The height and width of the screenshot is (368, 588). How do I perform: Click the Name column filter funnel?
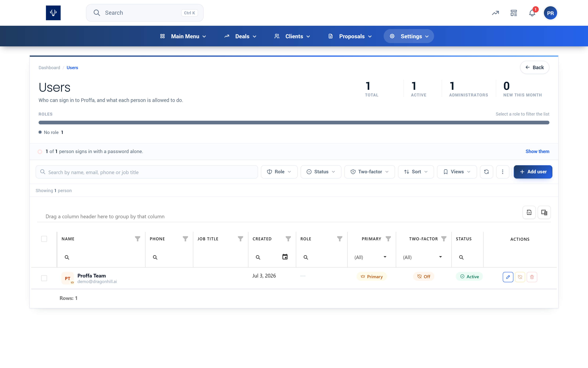pyautogui.click(x=137, y=239)
